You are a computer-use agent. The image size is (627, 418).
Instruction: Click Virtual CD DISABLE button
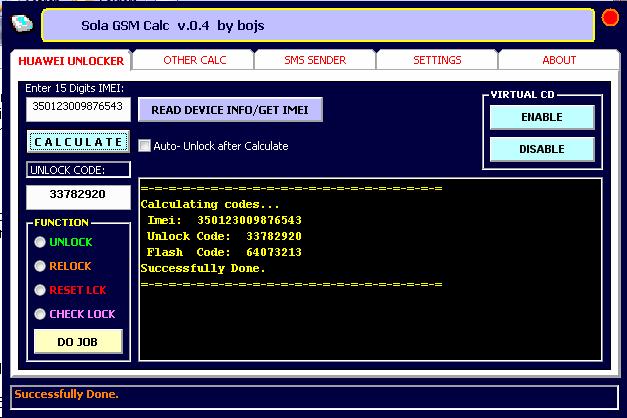[x=542, y=149]
